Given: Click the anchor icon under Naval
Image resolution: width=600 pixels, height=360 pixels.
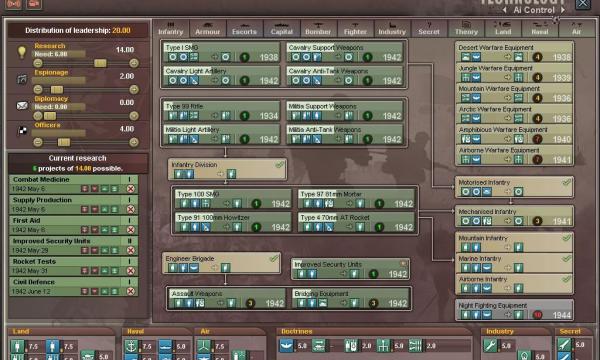Looking at the screenshot, I should (x=131, y=346).
